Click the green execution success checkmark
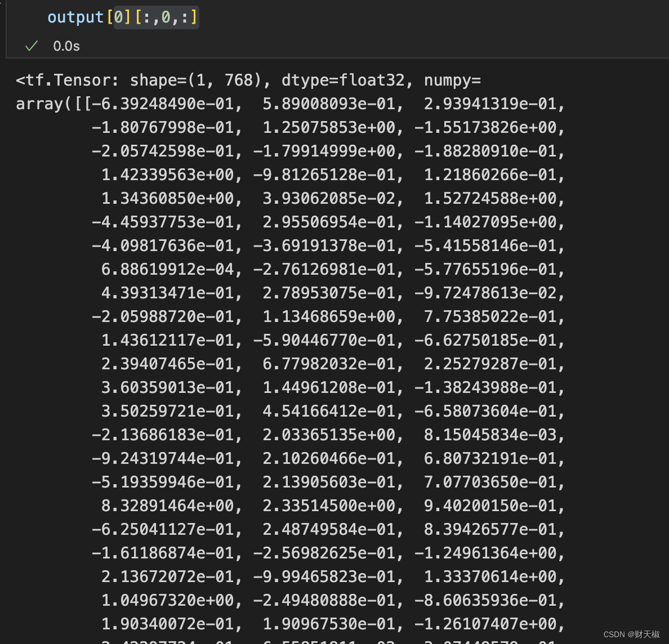This screenshot has height=644, width=669. [32, 46]
